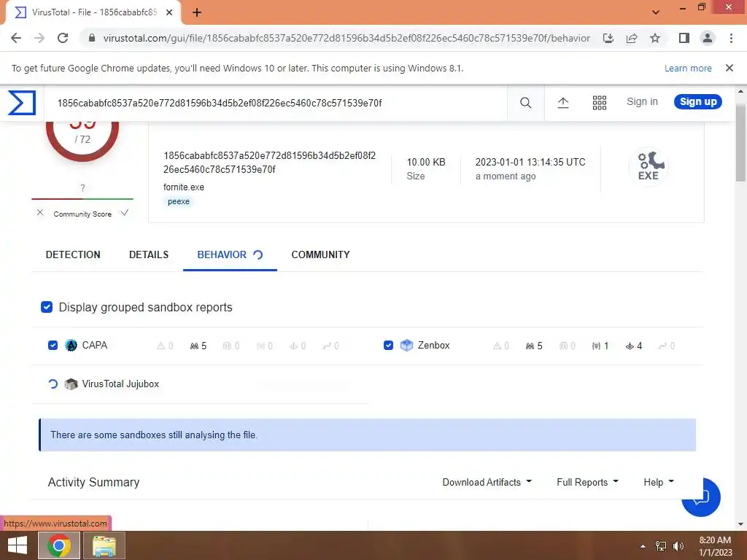
Task: Click the search magnifier icon
Action: click(x=525, y=102)
